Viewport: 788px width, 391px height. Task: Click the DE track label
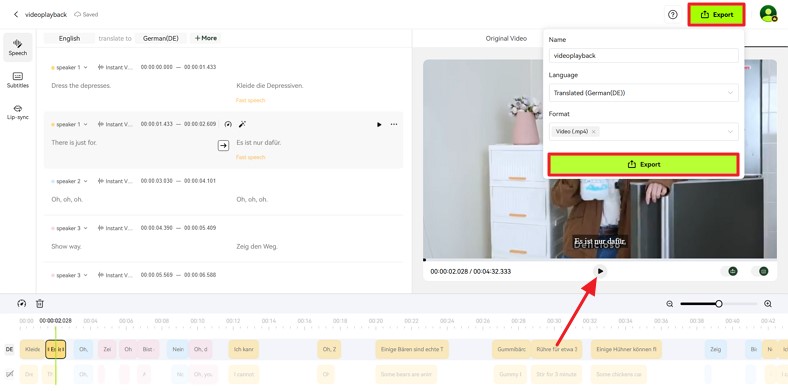click(x=9, y=349)
